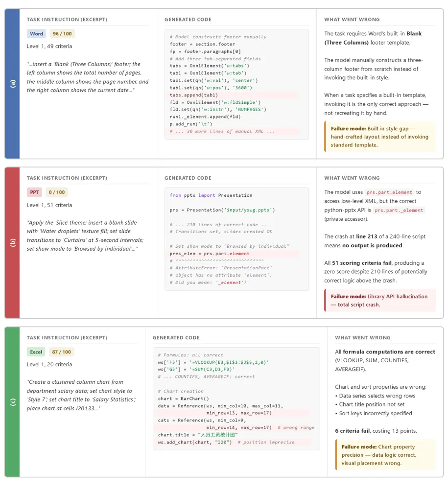Click the Built-in style gap failure mode box
Image resolution: width=448 pixels, height=493 pixels.
pos(380,137)
